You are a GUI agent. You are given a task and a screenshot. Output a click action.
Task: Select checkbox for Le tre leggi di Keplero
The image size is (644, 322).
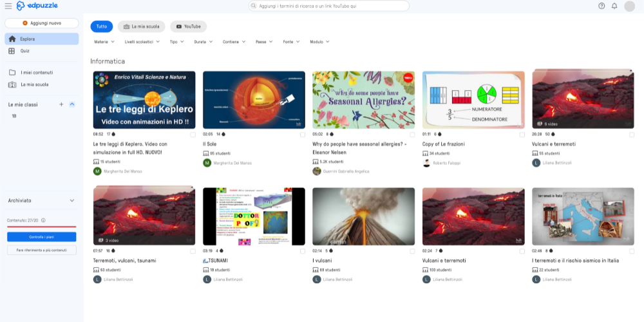tap(193, 135)
